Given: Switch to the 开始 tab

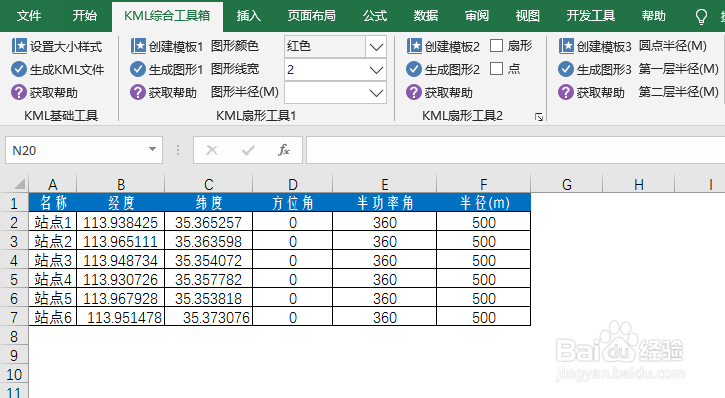Looking at the screenshot, I should pyautogui.click(x=85, y=16).
